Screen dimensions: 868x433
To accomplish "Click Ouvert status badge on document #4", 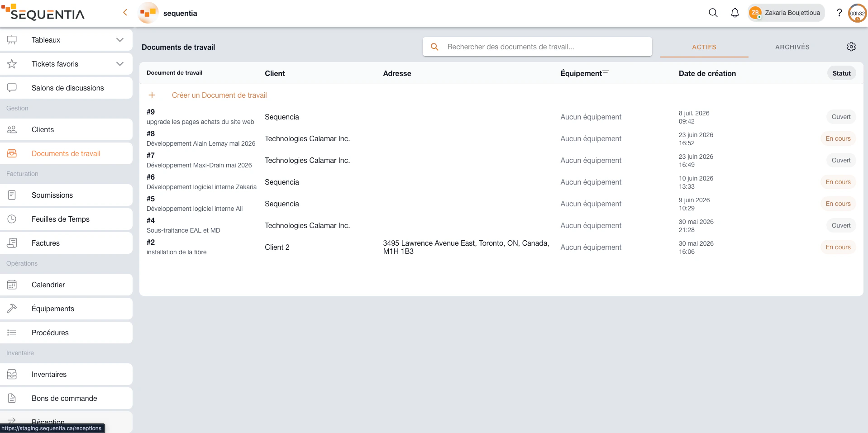I will (x=841, y=225).
